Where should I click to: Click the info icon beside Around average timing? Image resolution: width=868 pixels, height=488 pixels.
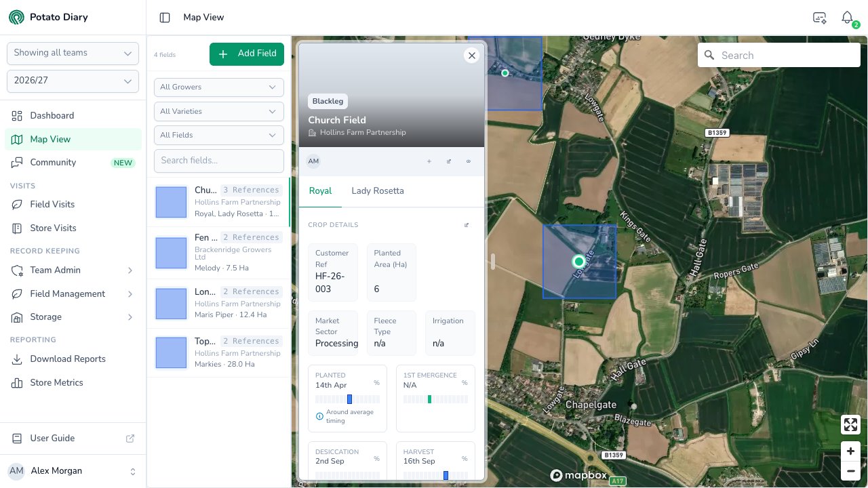tap(320, 416)
